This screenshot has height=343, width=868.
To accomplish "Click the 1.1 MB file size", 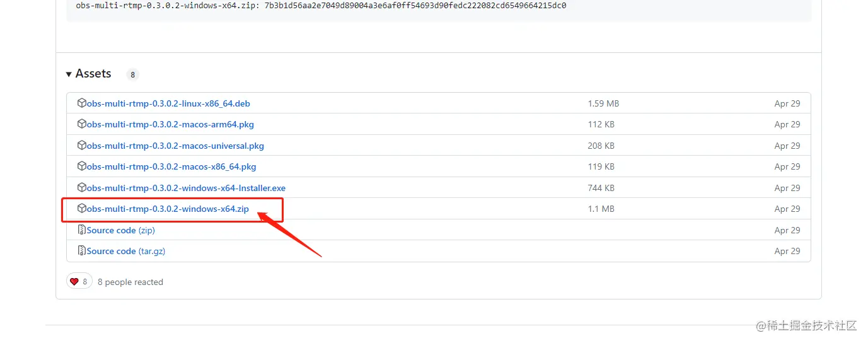I will (601, 209).
